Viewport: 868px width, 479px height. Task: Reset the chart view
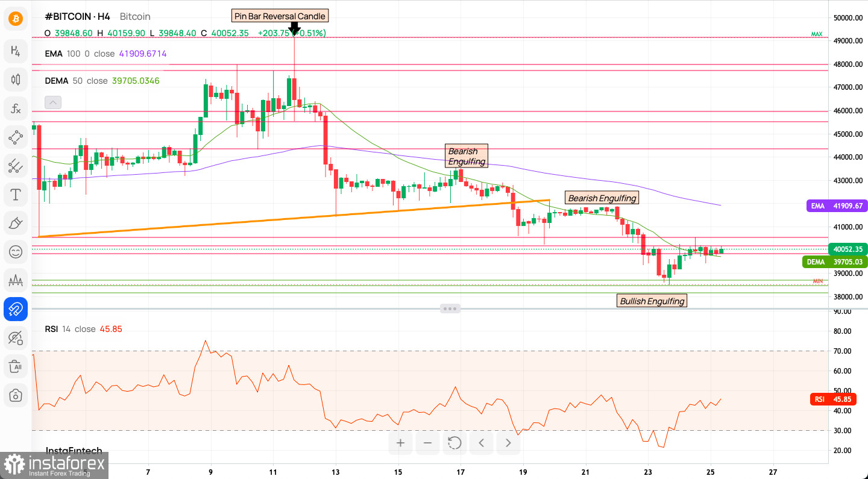(454, 443)
